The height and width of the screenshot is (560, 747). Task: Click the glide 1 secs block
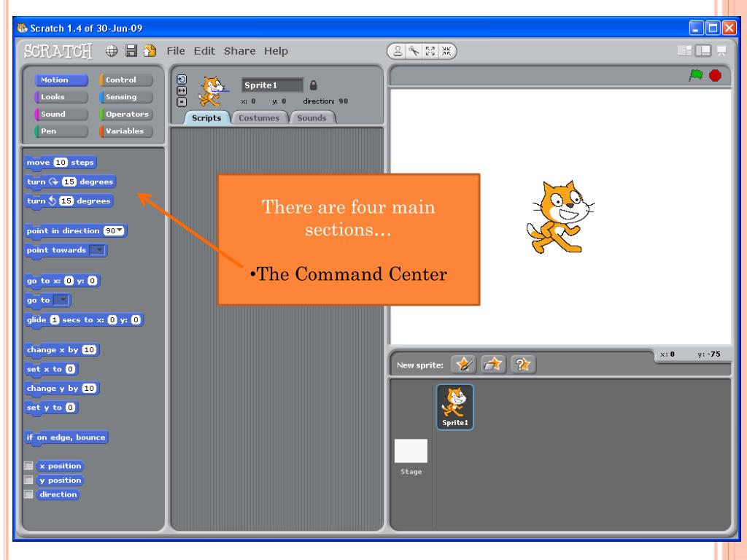[84, 319]
